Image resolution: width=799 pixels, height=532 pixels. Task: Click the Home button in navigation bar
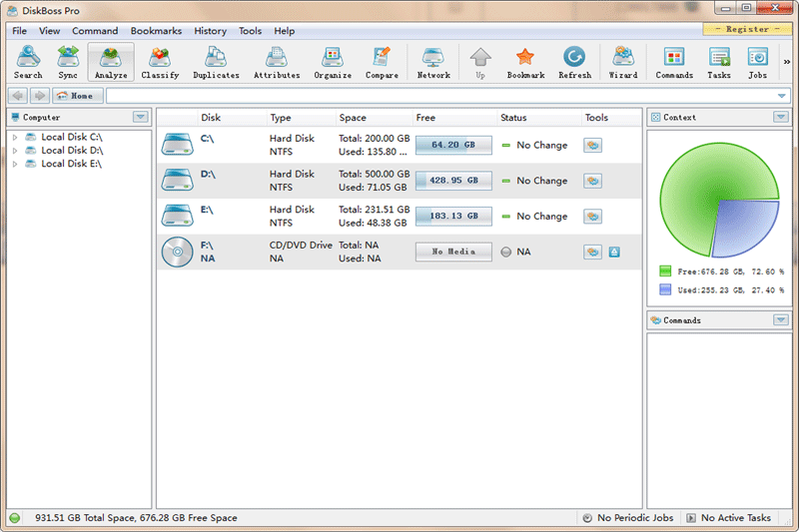(x=78, y=96)
